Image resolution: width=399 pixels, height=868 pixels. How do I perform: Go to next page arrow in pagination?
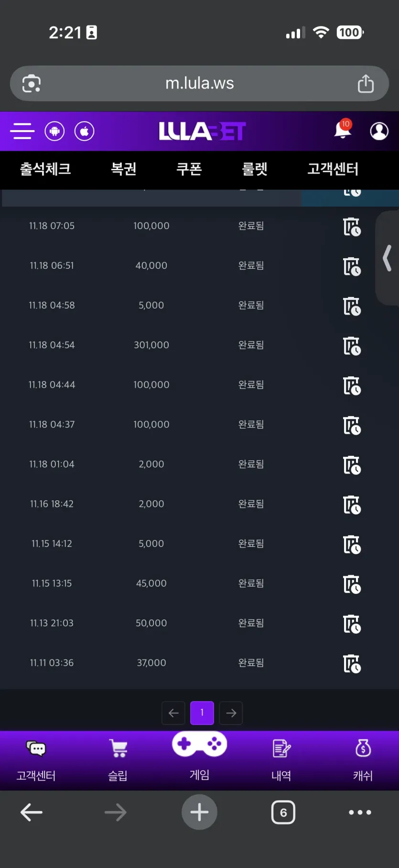pyautogui.click(x=231, y=713)
